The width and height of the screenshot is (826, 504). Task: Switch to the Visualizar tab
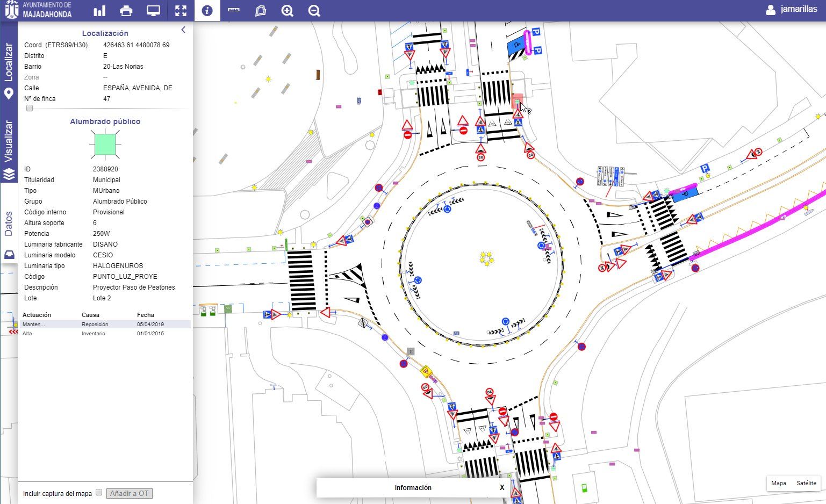click(9, 148)
